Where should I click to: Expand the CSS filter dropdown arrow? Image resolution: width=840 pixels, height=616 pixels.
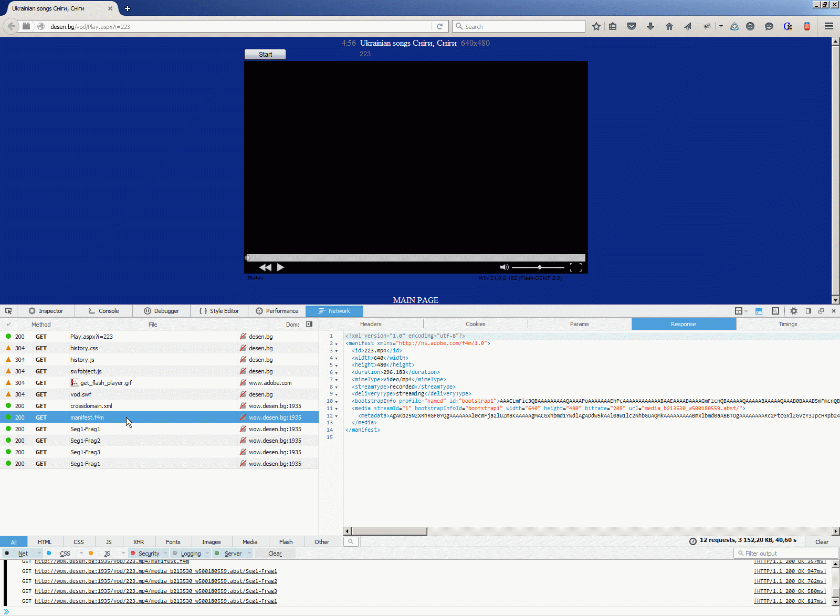(x=81, y=553)
